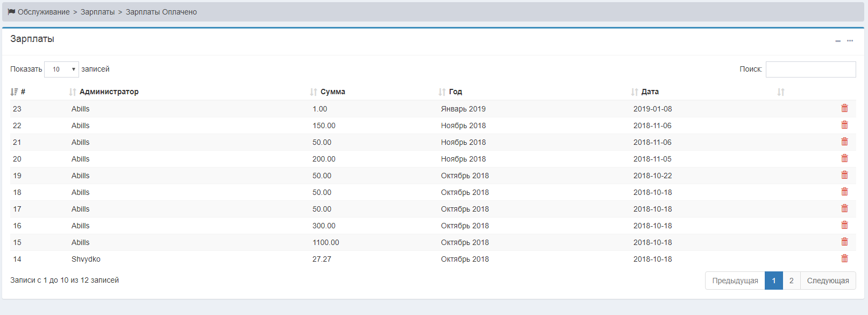
Task: Focus the Поиск search field
Action: click(810, 69)
